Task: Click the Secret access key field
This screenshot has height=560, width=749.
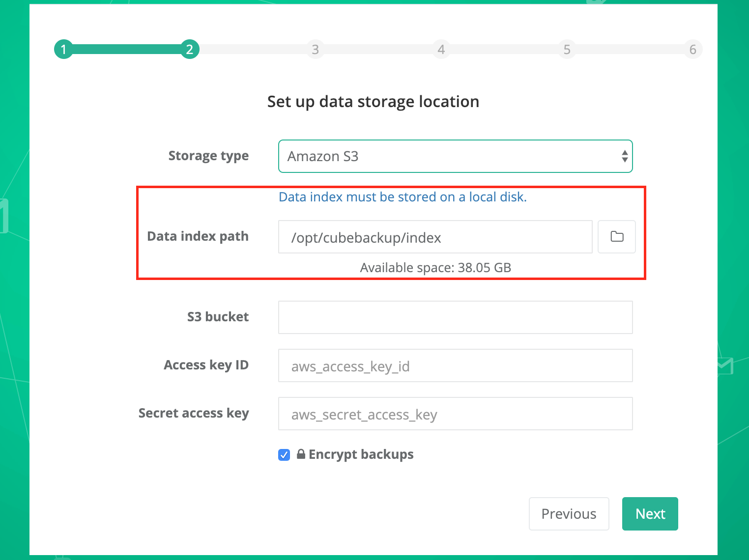Action: click(x=455, y=414)
